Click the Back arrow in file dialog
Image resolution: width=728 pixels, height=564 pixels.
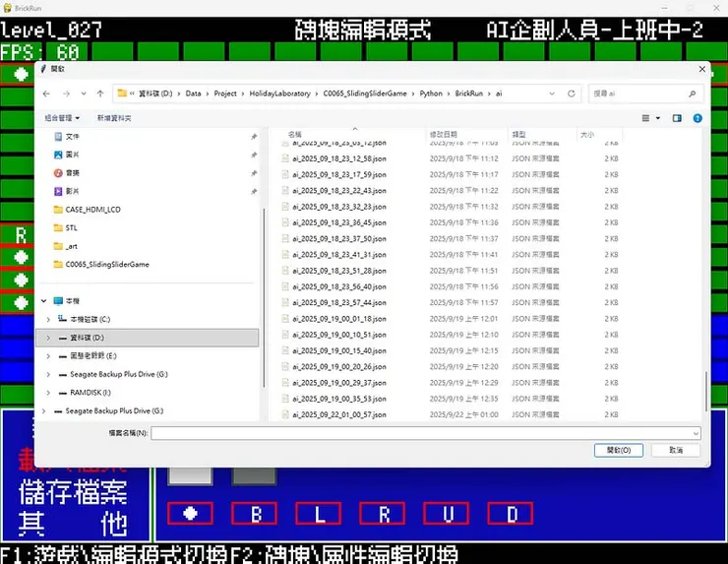46,94
